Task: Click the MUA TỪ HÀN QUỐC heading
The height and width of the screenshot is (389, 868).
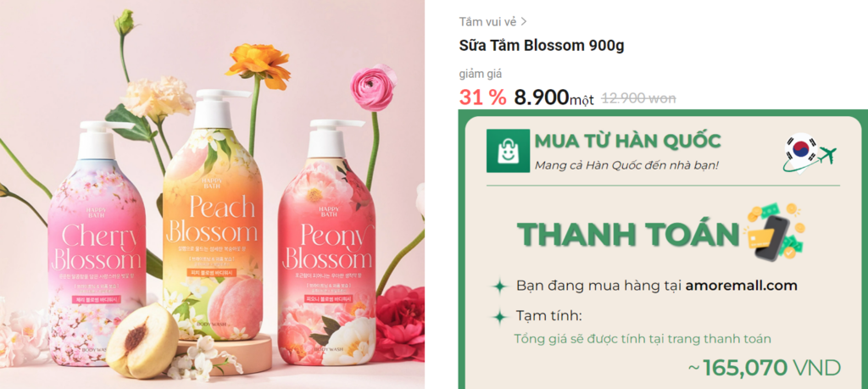Action: (x=628, y=142)
